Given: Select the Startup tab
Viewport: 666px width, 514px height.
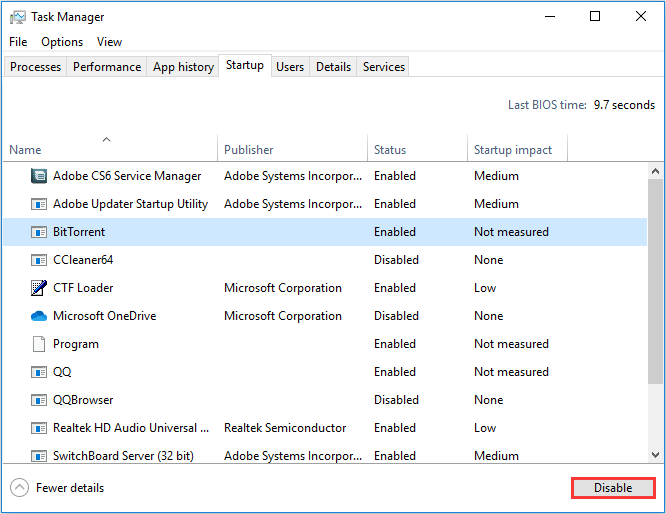Looking at the screenshot, I should click(x=245, y=65).
